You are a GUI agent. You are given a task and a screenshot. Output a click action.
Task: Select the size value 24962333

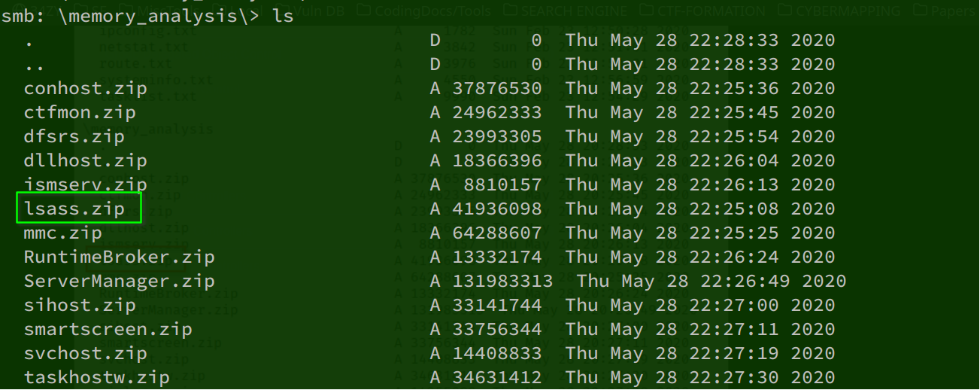497,113
